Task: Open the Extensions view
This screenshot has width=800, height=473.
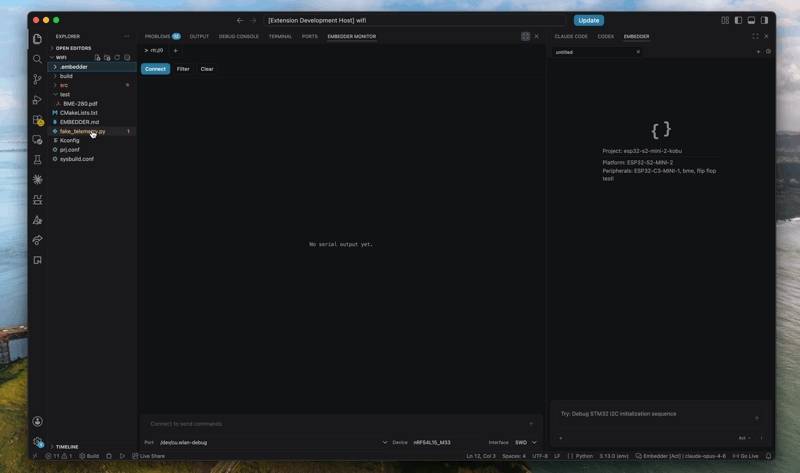Action: pyautogui.click(x=37, y=119)
